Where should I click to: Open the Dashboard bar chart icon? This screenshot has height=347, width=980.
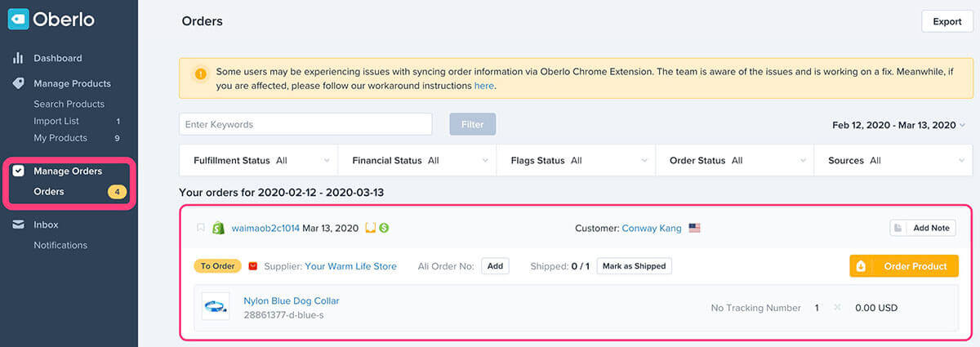(x=18, y=59)
